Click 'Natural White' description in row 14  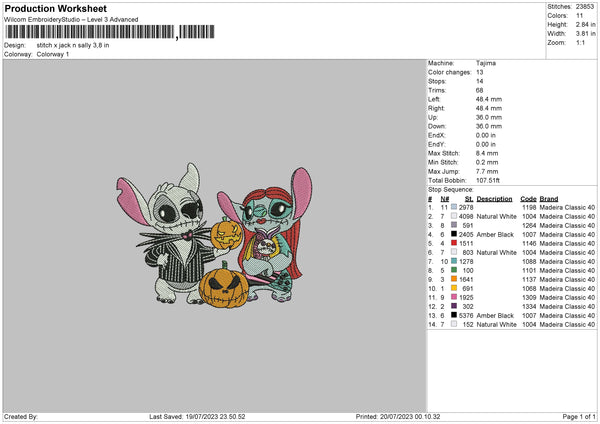[x=497, y=324]
